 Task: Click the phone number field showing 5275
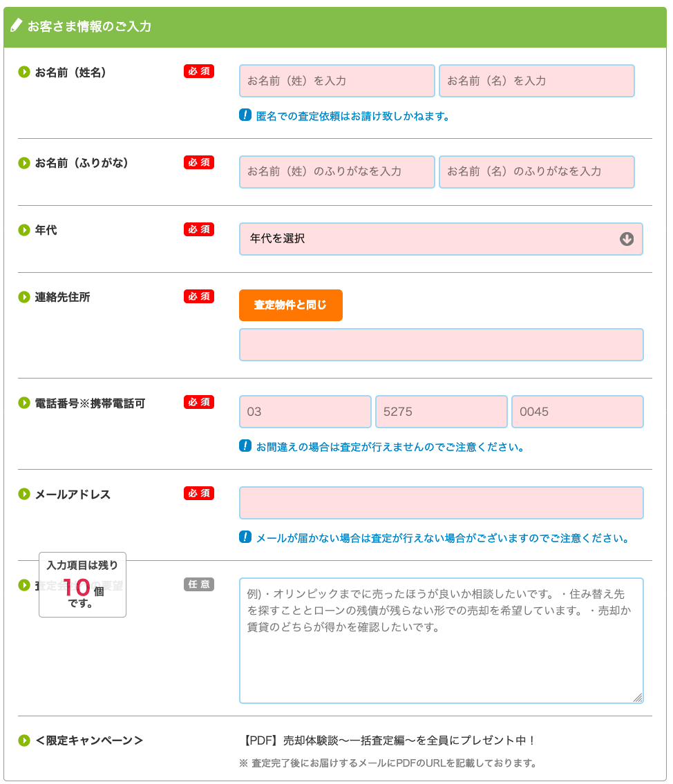click(441, 412)
